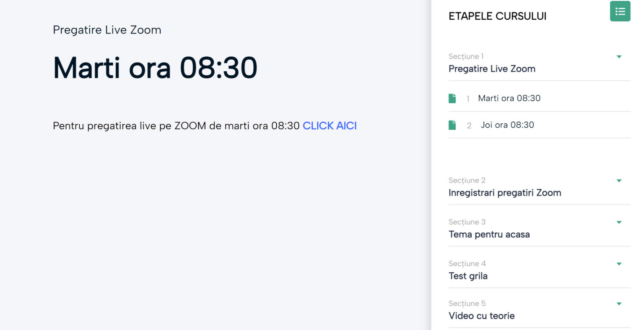Open lesson 1 Marti ora 08:30
Image resolution: width=644 pixels, height=330 pixels.
[x=509, y=98]
